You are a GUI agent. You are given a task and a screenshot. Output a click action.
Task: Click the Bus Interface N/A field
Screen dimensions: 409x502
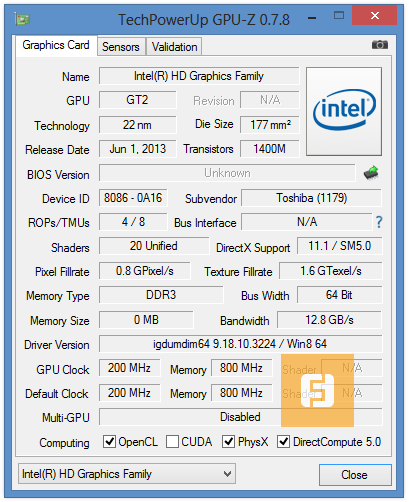point(307,222)
